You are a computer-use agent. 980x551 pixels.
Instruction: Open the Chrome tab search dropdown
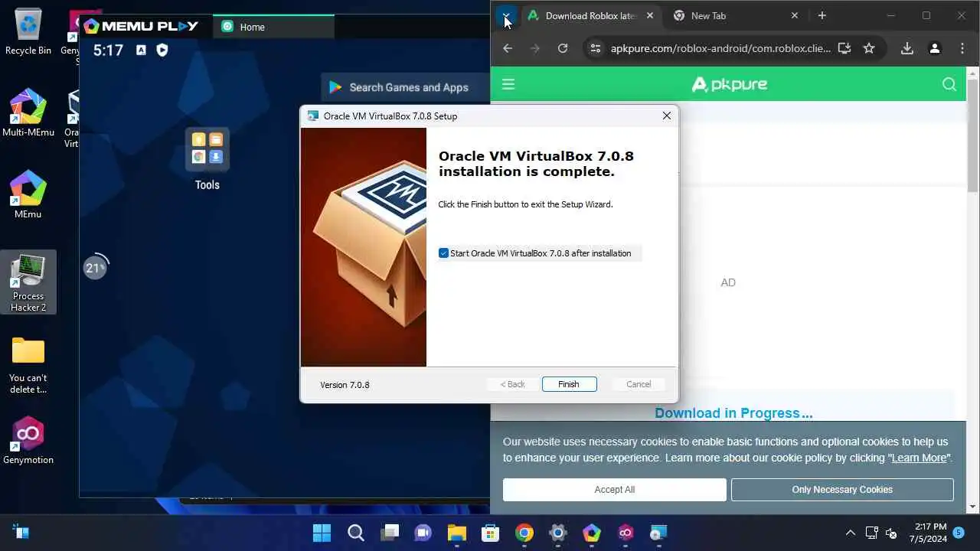pos(505,15)
